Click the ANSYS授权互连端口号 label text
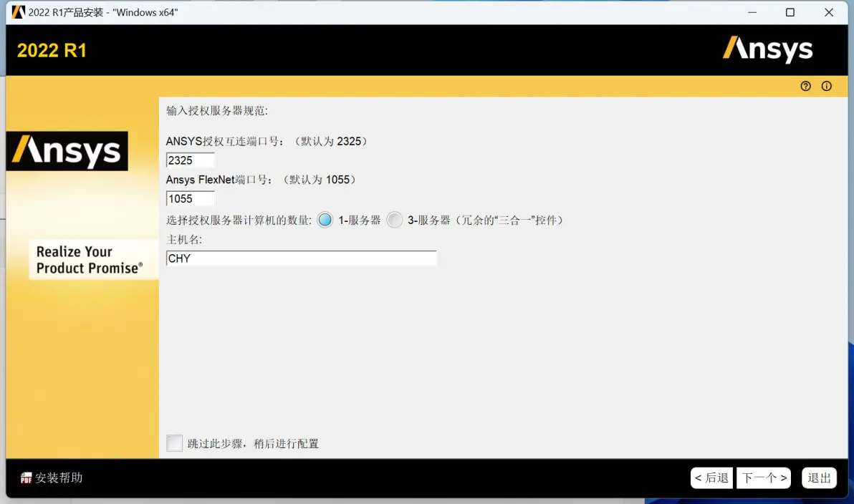The width and height of the screenshot is (854, 504). 268,141
